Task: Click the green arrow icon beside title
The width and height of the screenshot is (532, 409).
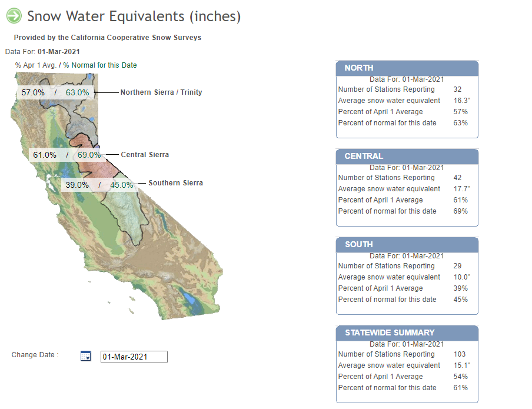Action: (14, 16)
